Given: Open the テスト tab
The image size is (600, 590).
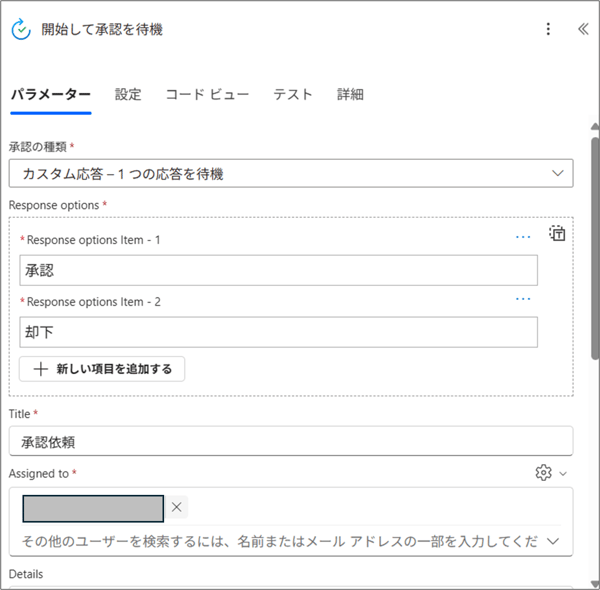Looking at the screenshot, I should (x=293, y=95).
